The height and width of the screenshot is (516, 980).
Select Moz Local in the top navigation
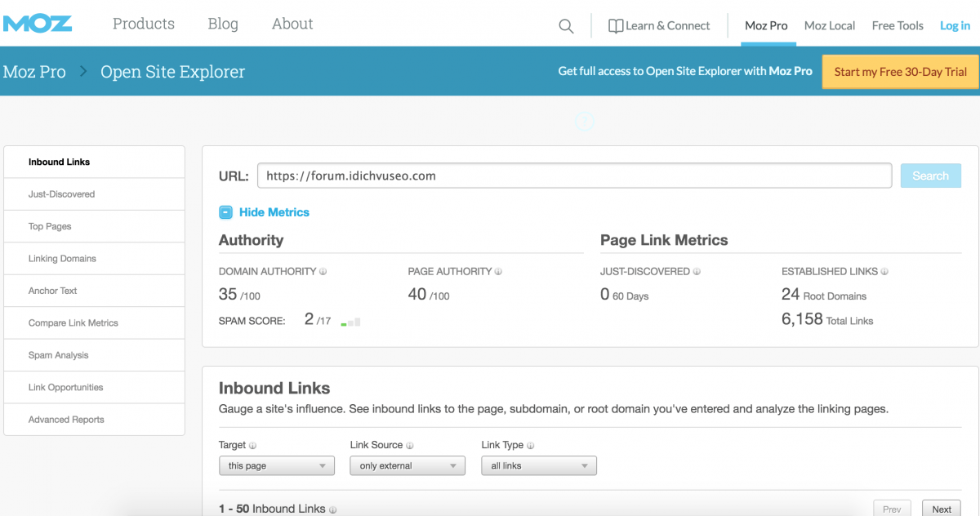[830, 26]
